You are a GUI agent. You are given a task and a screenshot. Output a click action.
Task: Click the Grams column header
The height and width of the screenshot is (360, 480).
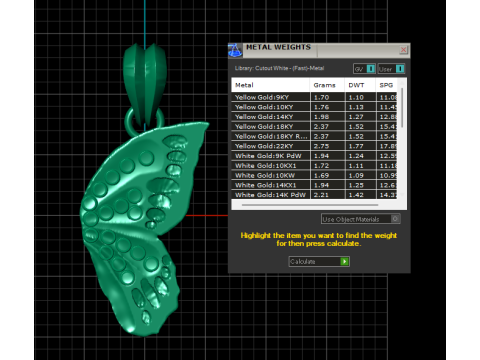327,85
